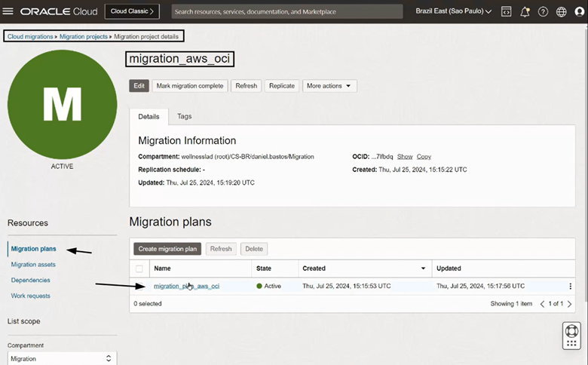Click the Oracle Cloud logo
The image size is (588, 365).
[59, 11]
